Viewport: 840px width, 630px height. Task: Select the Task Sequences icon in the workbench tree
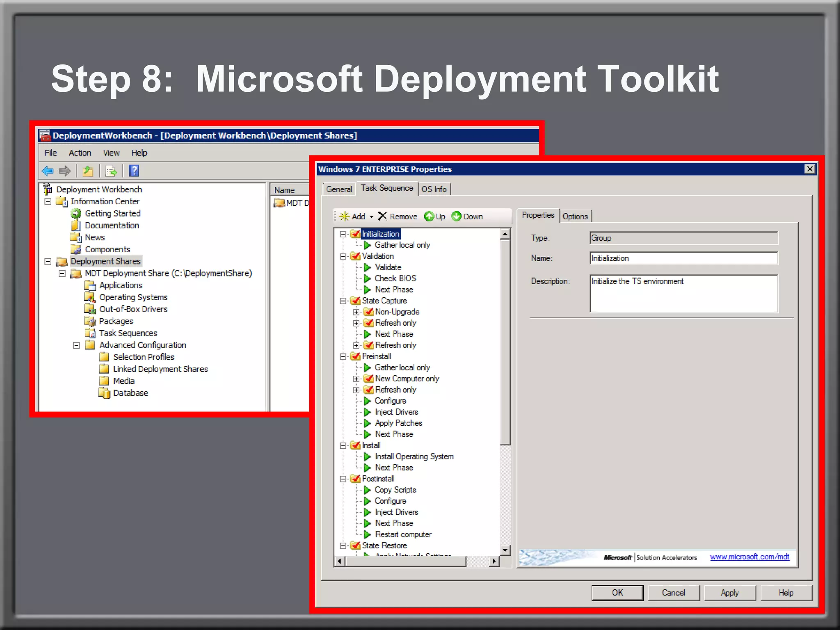tap(90, 333)
